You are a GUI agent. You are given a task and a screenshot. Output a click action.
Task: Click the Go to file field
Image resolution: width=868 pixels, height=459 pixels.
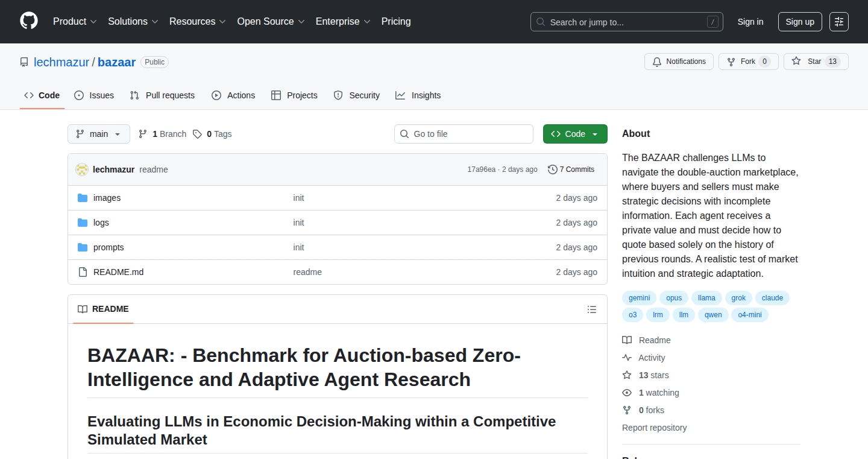[x=464, y=134]
